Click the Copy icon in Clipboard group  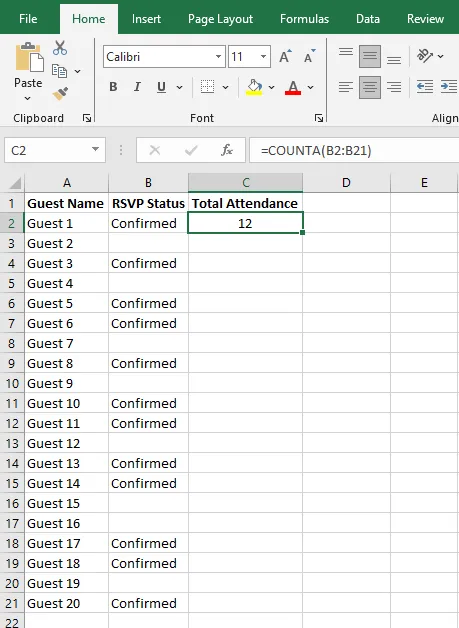60,71
